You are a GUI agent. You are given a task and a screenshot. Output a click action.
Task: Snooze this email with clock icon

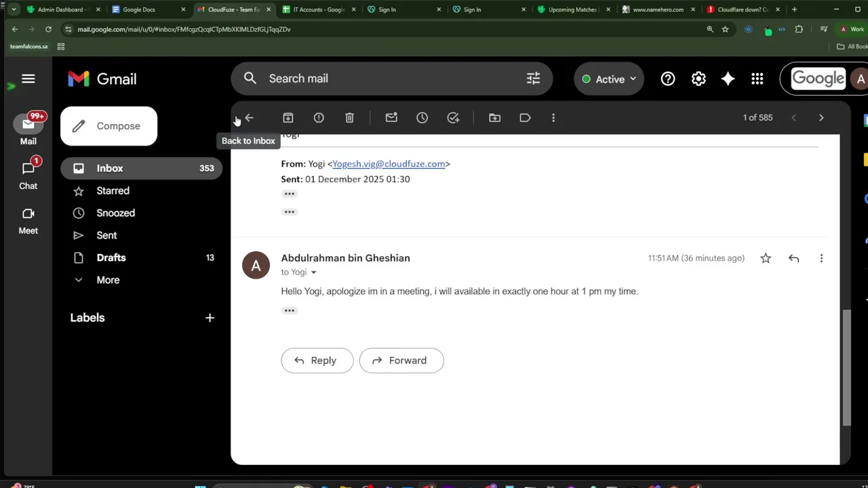coord(422,118)
